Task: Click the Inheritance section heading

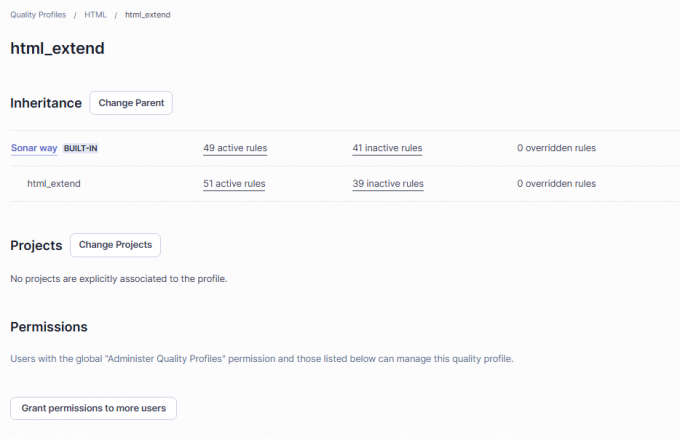Action: pos(46,103)
